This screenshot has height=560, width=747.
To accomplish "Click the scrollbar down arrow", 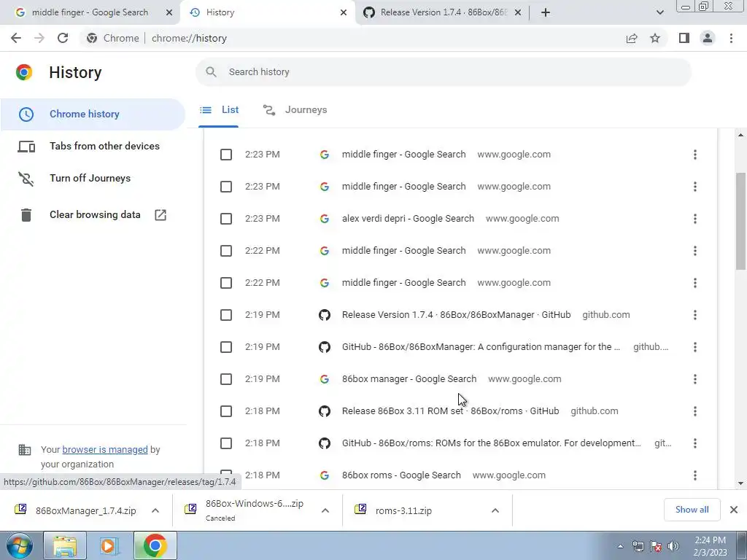I will coord(741,483).
